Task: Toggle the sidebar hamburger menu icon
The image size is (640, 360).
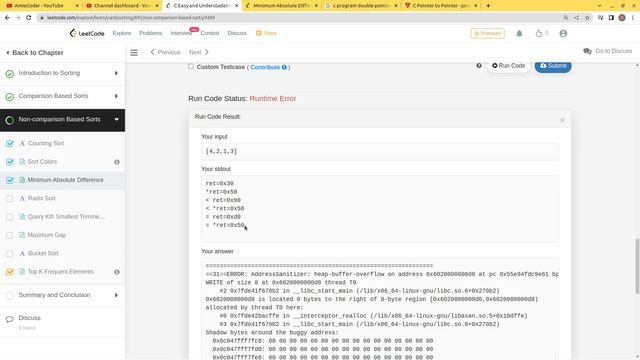Action: point(134,52)
